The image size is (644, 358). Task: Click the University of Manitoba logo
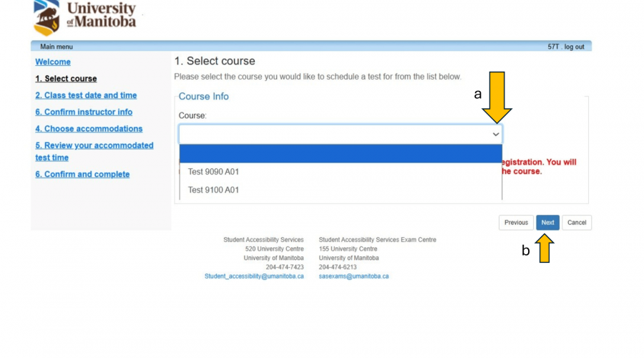pyautogui.click(x=84, y=17)
